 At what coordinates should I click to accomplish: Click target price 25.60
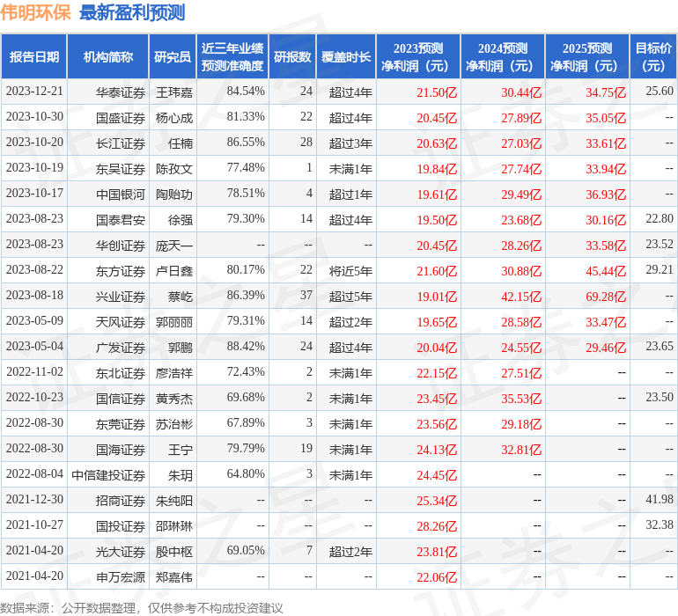pyautogui.click(x=660, y=91)
